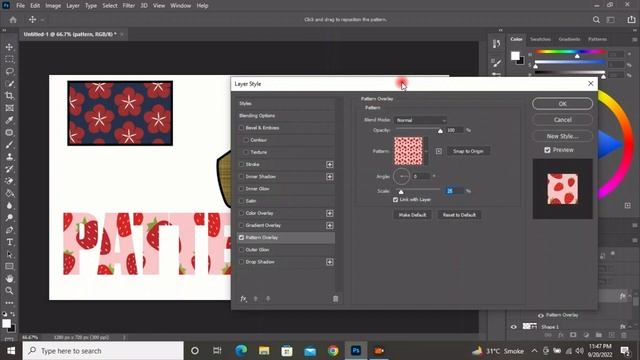Click the Angle dial control
The image size is (640, 360).
(402, 176)
